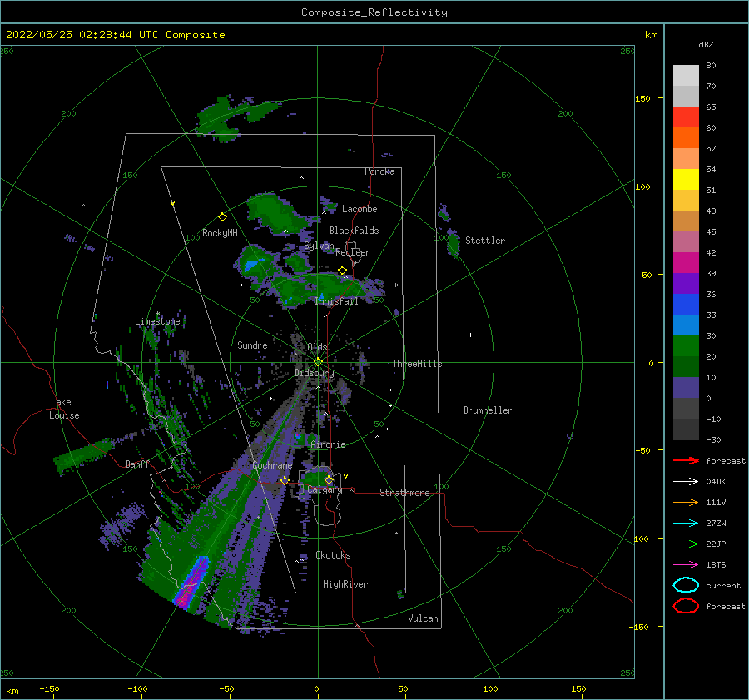Click the Calgary city label

325,489
